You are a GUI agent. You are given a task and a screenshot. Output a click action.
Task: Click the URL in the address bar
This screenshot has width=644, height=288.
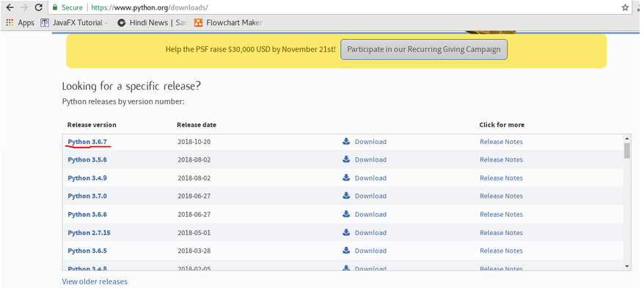[150, 7]
